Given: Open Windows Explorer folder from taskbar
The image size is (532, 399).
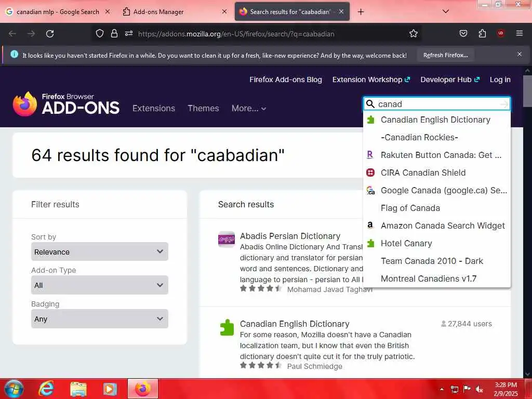Looking at the screenshot, I should [x=78, y=389].
